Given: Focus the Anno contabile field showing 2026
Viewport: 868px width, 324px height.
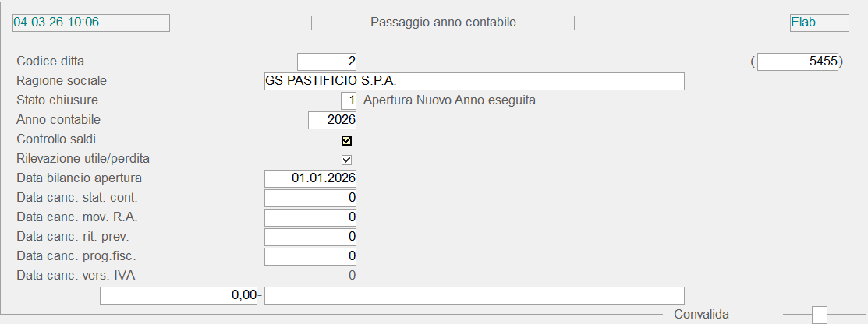Looking at the screenshot, I should coord(332,120).
